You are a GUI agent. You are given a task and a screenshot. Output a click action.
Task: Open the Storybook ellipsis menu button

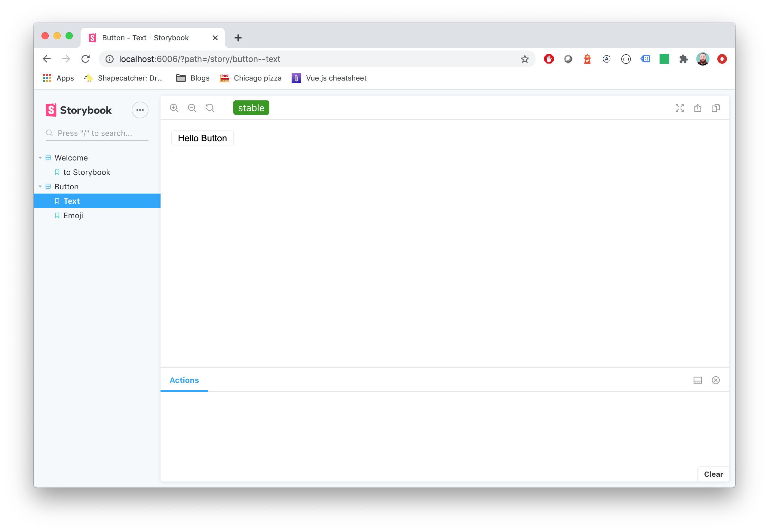click(x=140, y=110)
